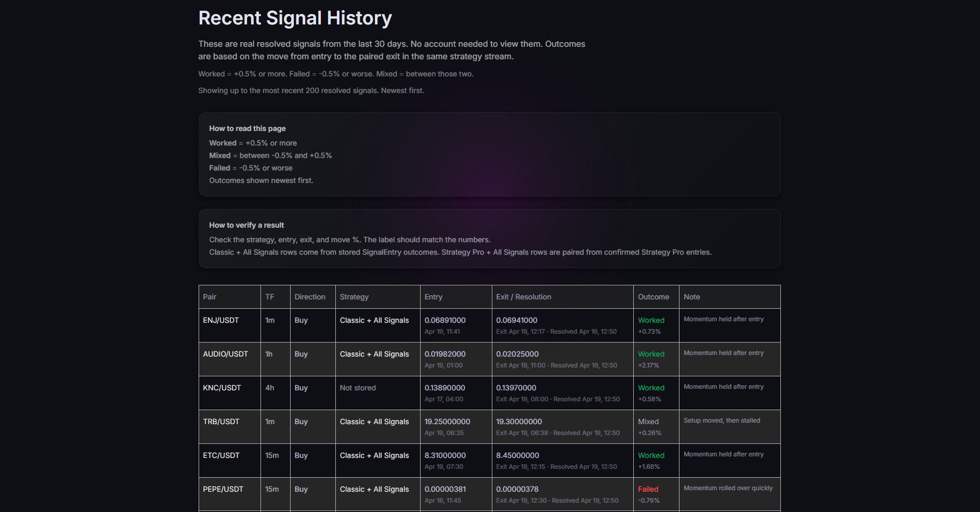Click exit price 0.00000378
The width and height of the screenshot is (980, 512).
pos(517,489)
